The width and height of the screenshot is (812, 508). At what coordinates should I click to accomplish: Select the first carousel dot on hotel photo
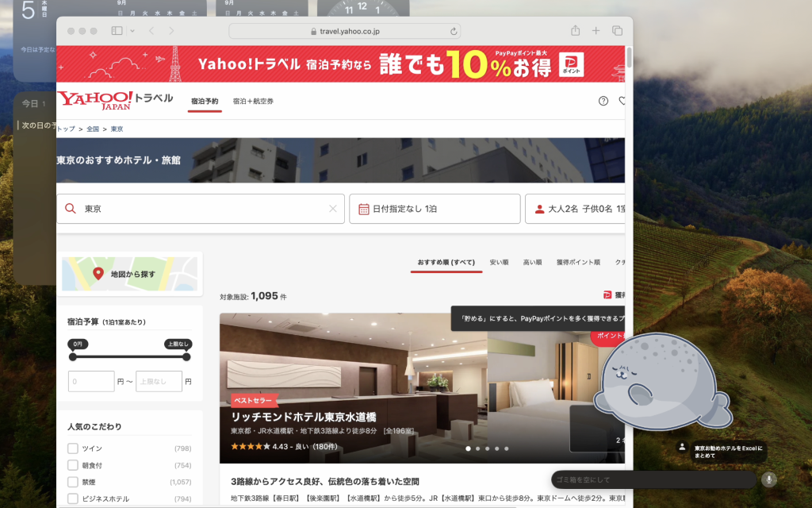(468, 448)
